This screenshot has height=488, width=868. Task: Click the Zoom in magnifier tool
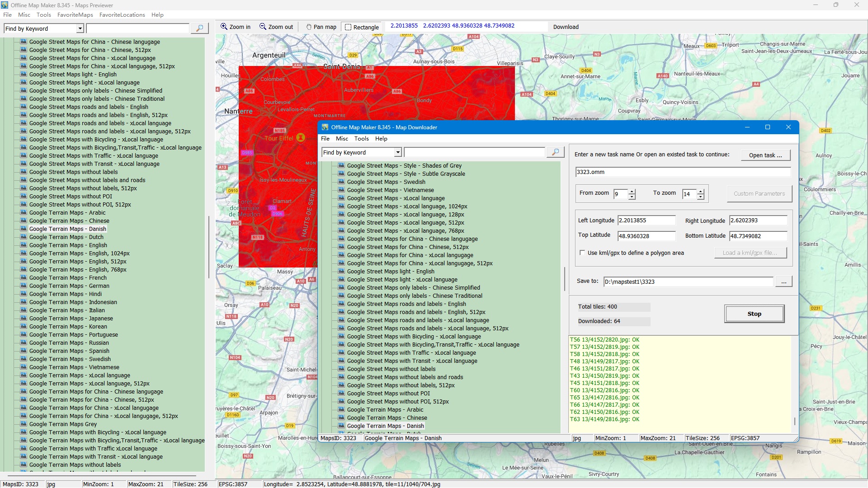[235, 27]
